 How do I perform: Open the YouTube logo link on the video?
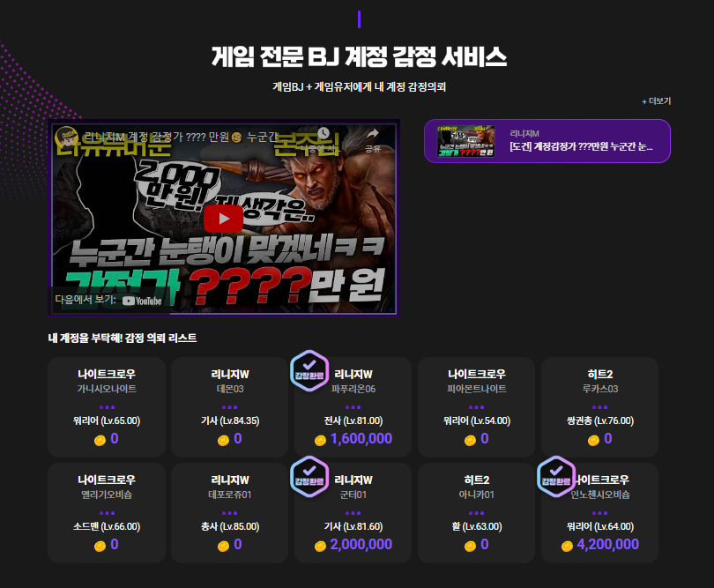coord(142,301)
